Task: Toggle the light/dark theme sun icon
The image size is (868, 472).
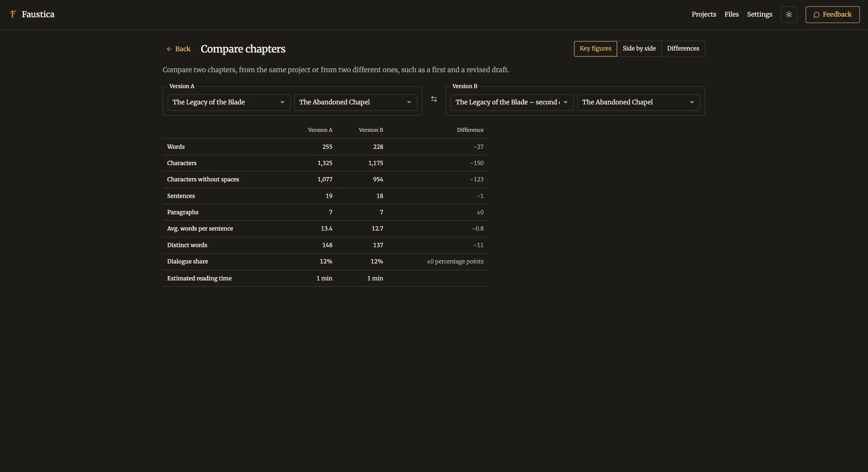Action: (789, 15)
